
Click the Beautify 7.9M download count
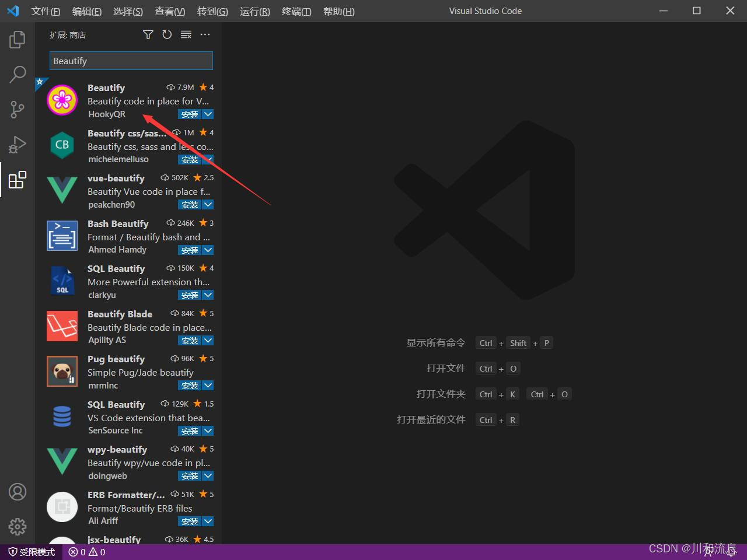point(180,87)
